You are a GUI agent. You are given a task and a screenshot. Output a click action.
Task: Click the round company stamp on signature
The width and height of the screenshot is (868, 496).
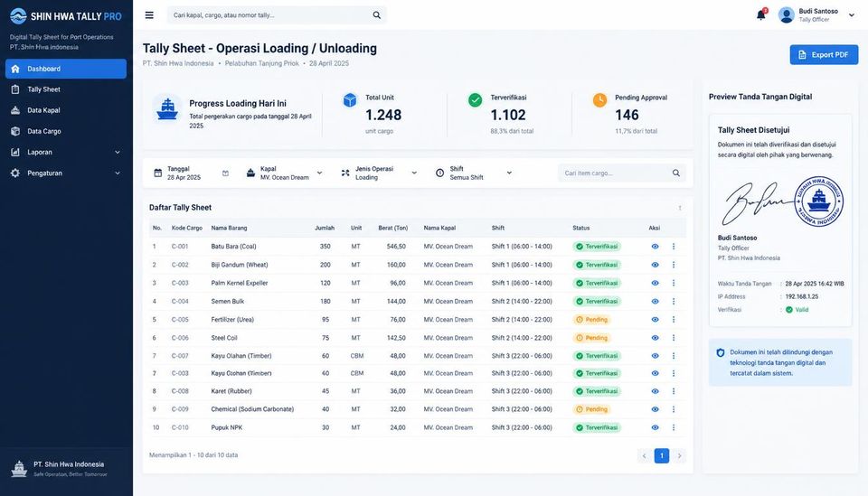tap(819, 201)
